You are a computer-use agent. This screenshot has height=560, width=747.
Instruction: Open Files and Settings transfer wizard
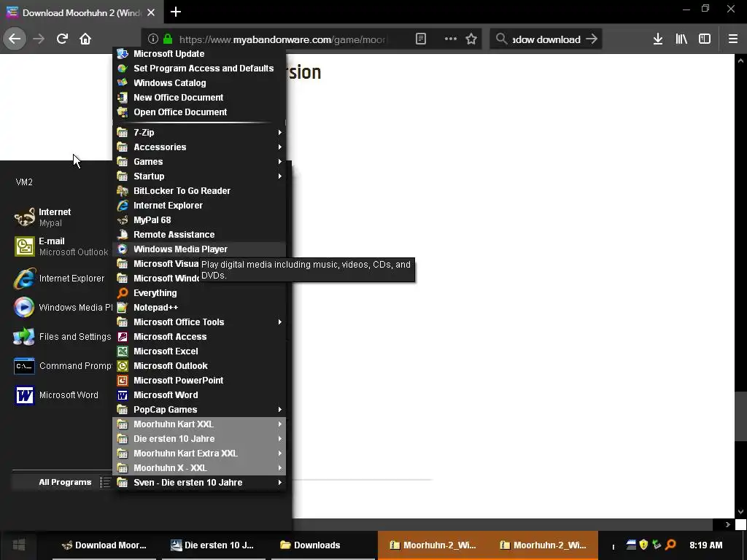[x=62, y=337]
